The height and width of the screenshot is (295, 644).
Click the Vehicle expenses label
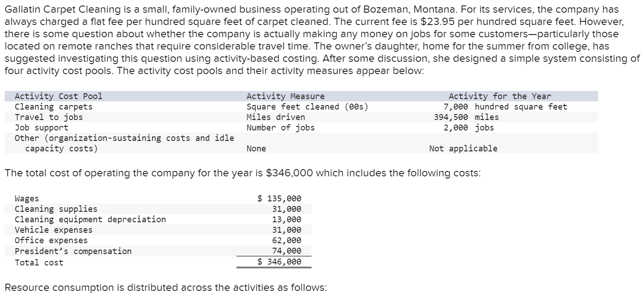[x=54, y=230]
